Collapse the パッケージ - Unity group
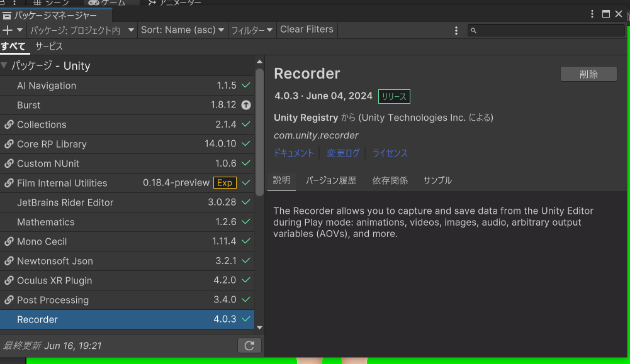The height and width of the screenshot is (364, 630). coord(4,65)
